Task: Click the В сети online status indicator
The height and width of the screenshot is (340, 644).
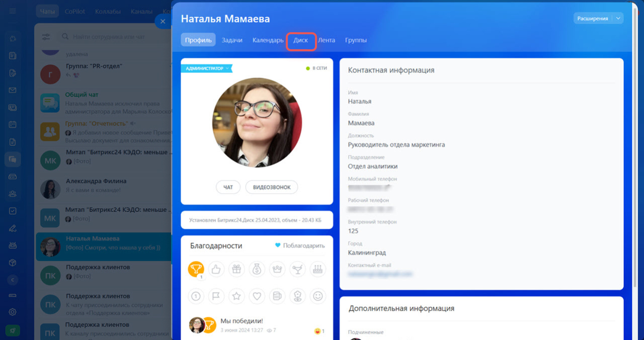Action: pos(316,68)
